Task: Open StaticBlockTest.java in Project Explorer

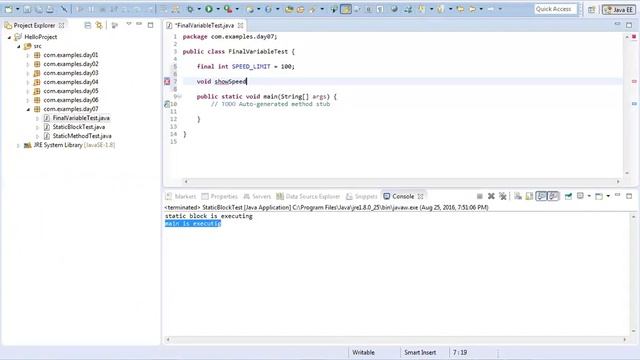Action: [x=79, y=127]
